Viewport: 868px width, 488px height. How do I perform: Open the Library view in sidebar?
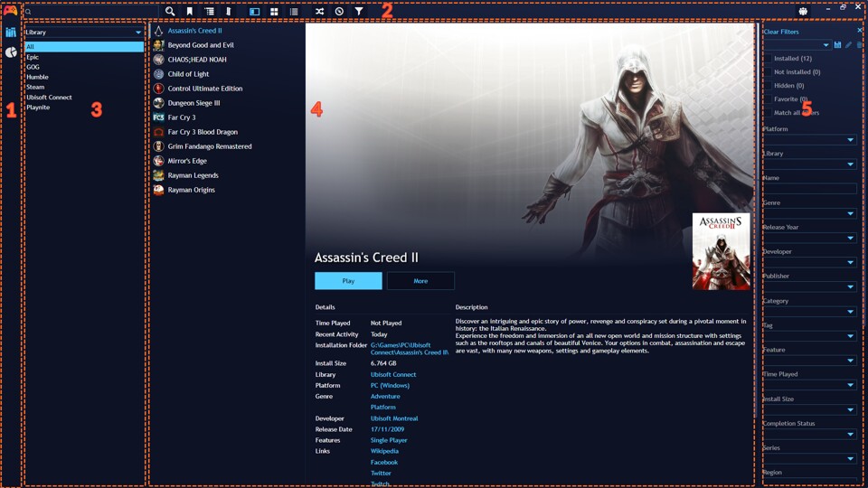click(x=11, y=33)
